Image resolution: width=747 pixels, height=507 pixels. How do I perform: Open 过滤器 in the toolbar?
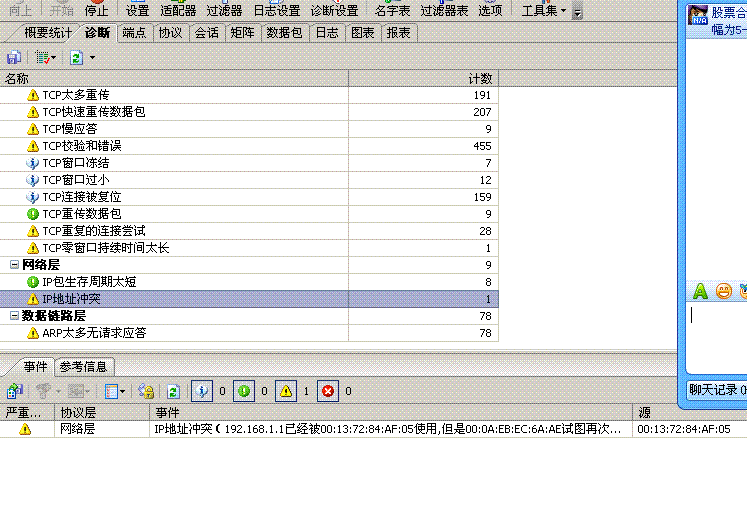coord(224,10)
